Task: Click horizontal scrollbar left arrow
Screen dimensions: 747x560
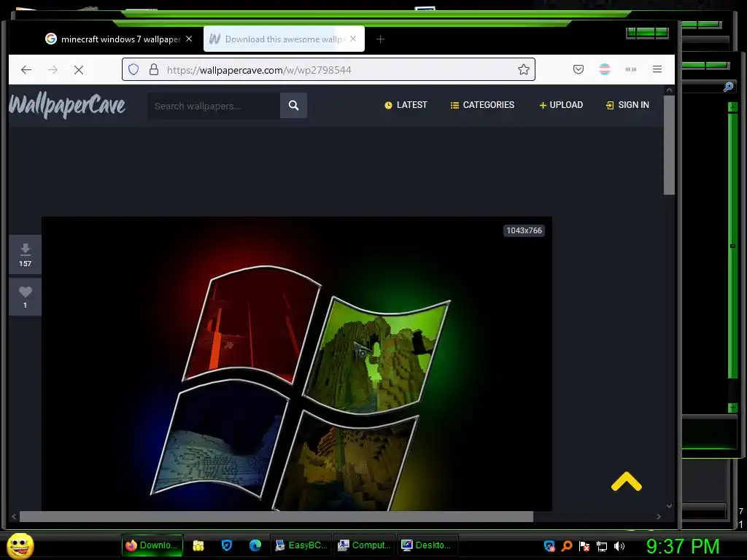Action: coord(14,517)
